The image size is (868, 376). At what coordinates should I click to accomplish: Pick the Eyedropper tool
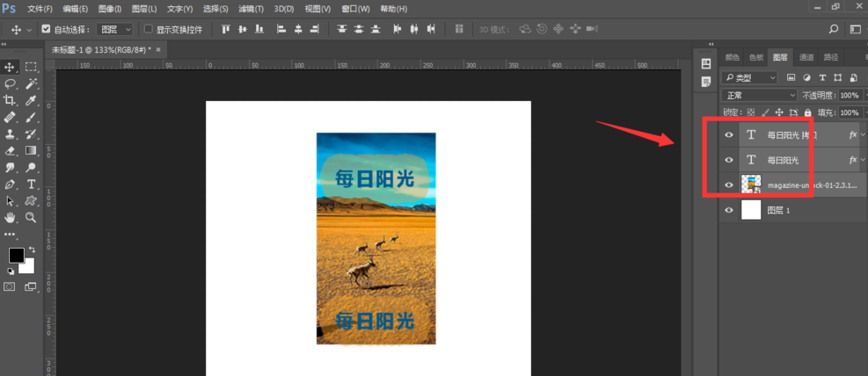[31, 101]
